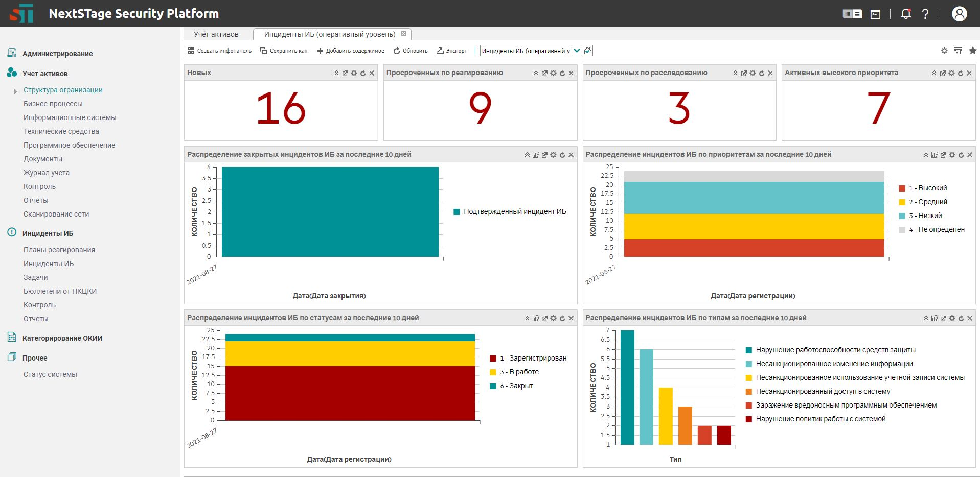Open the dashboard selector dropdown arrow
980x477 pixels.
577,51
